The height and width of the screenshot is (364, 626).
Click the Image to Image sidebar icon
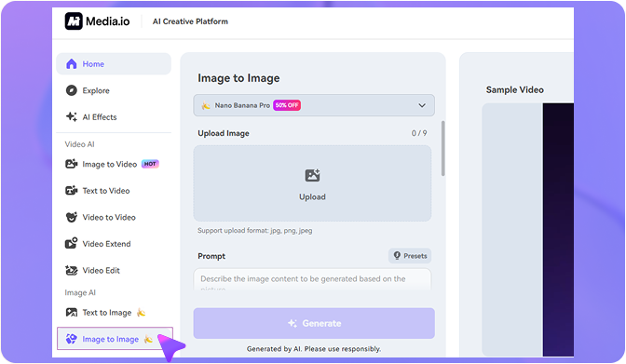(72, 339)
